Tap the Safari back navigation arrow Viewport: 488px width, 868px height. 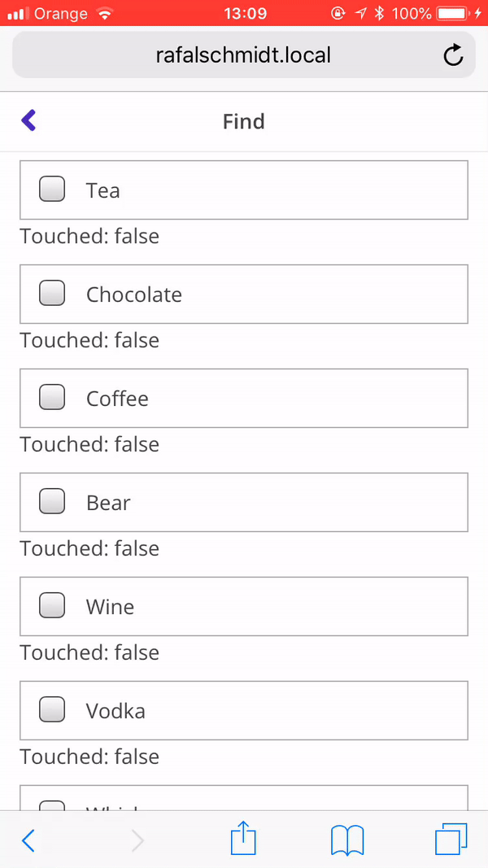pyautogui.click(x=28, y=839)
